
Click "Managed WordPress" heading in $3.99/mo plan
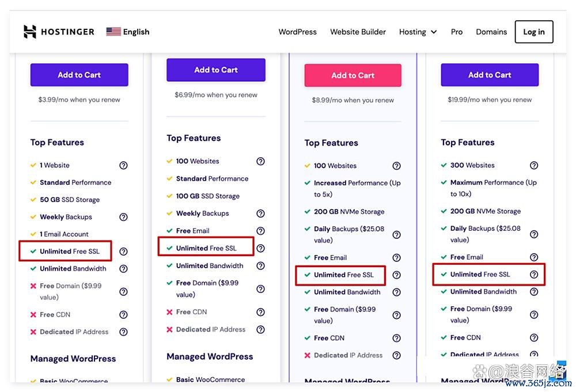(x=73, y=359)
